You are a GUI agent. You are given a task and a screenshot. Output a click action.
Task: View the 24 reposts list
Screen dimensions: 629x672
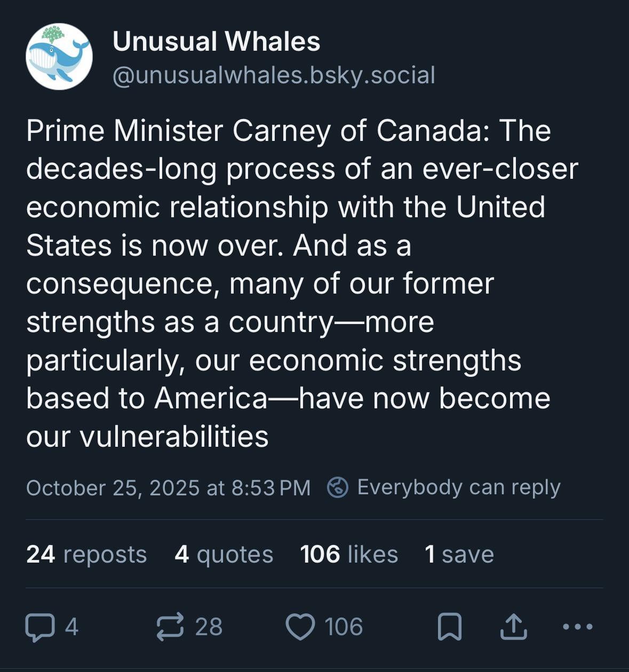[86, 554]
